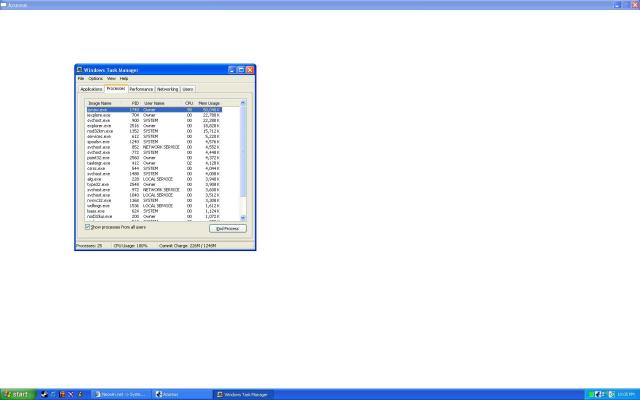Click the Processes count in status bar
The width and height of the screenshot is (640, 400).
(x=89, y=246)
